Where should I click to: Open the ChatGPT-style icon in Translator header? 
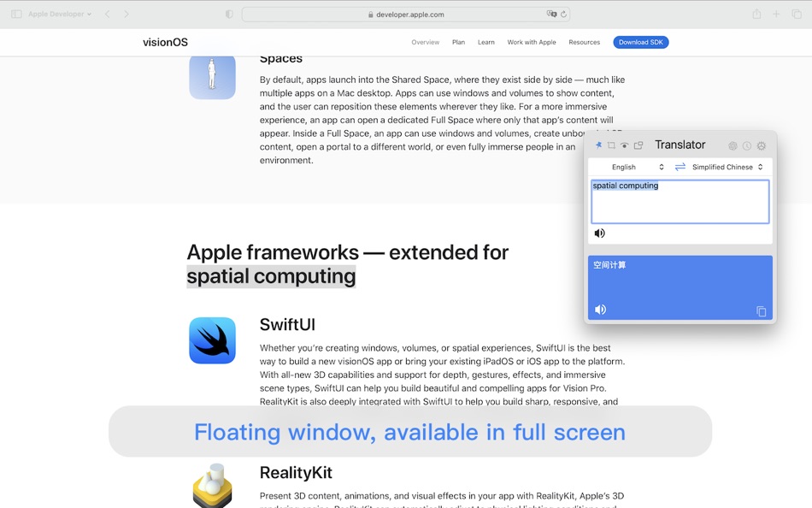tap(733, 145)
